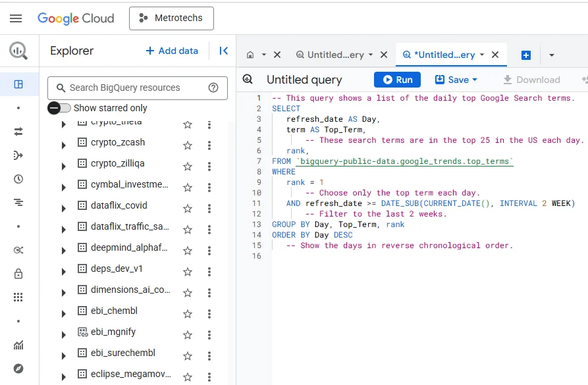This screenshot has width=588, height=385.
Task: Open the scheduling clock icon in the sidebar
Action: (18, 179)
